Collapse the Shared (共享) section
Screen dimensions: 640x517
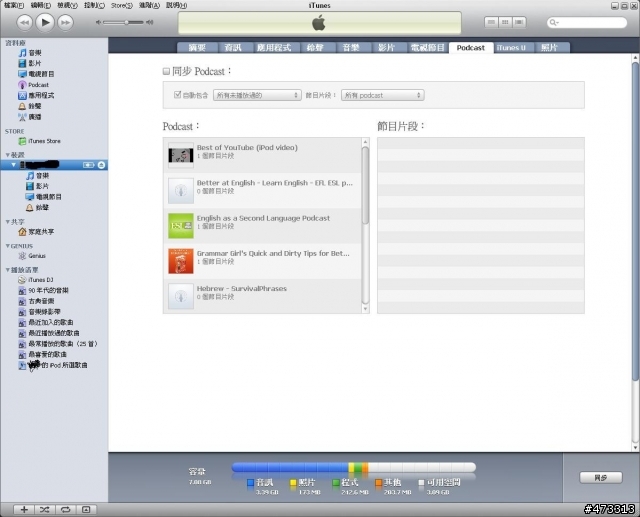pyautogui.click(x=7, y=222)
